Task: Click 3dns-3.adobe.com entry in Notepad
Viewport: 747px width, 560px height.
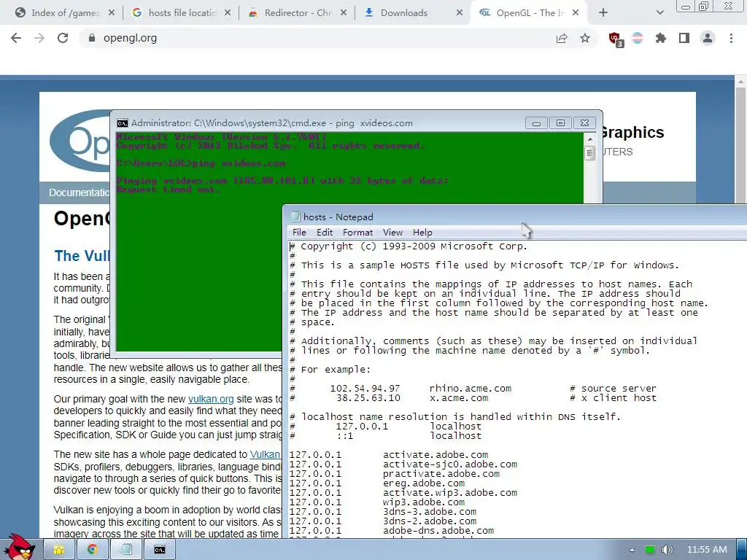Action: (x=429, y=511)
